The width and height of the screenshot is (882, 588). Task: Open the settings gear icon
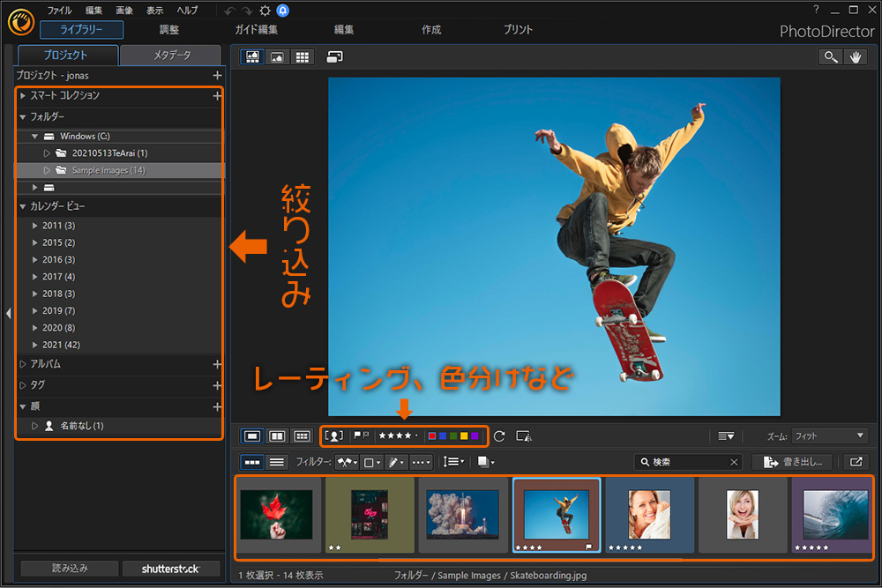pyautogui.click(x=265, y=11)
